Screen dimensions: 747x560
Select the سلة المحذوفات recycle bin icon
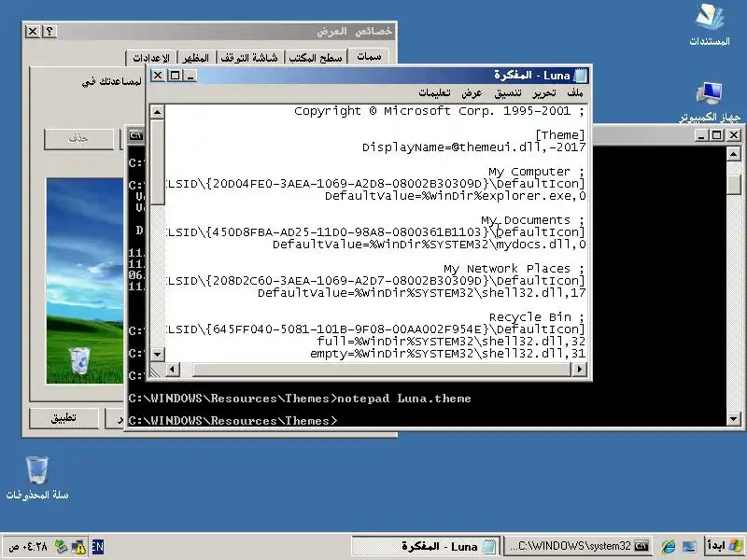tap(37, 478)
